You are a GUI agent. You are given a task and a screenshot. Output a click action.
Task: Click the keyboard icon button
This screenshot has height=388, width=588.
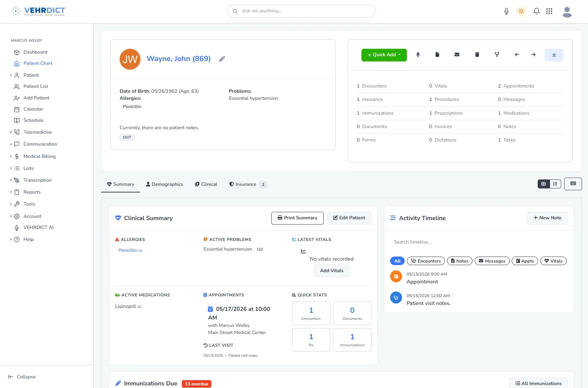[x=573, y=184]
